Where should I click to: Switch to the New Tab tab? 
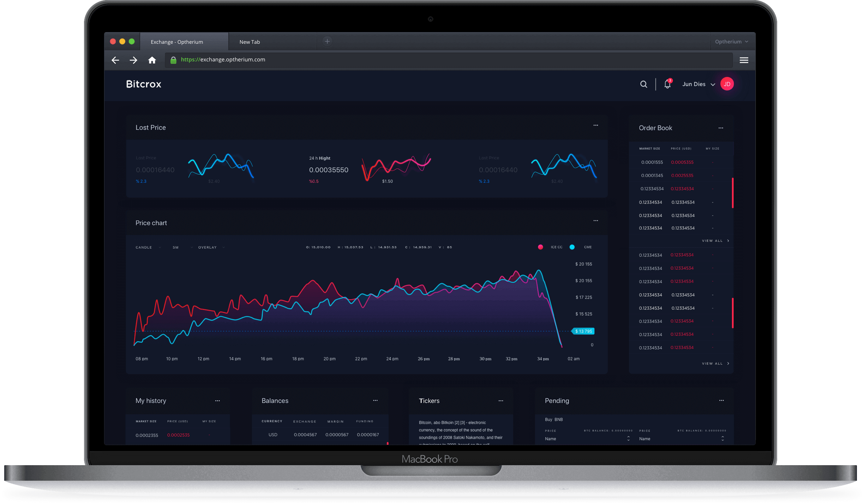tap(272, 42)
